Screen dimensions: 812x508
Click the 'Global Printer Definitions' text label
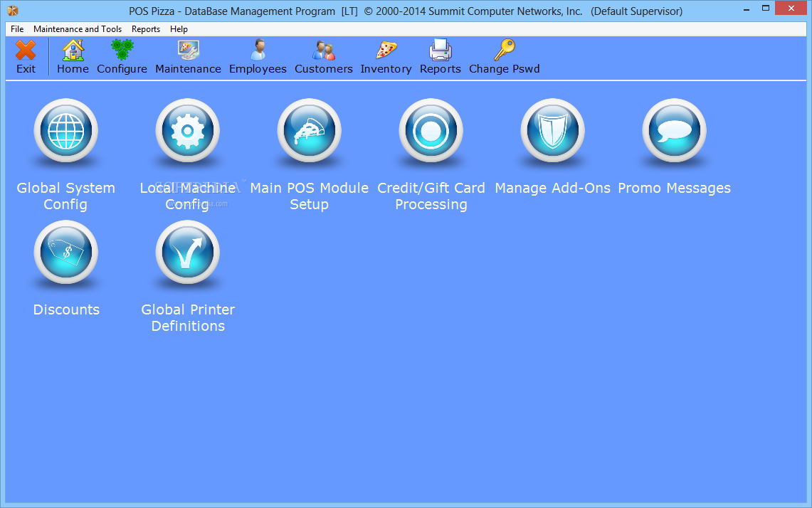[188, 317]
